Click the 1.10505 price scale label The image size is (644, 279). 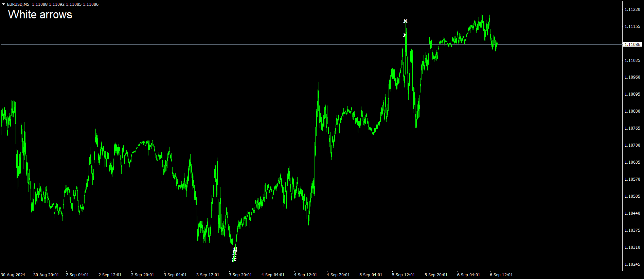tap(632, 196)
